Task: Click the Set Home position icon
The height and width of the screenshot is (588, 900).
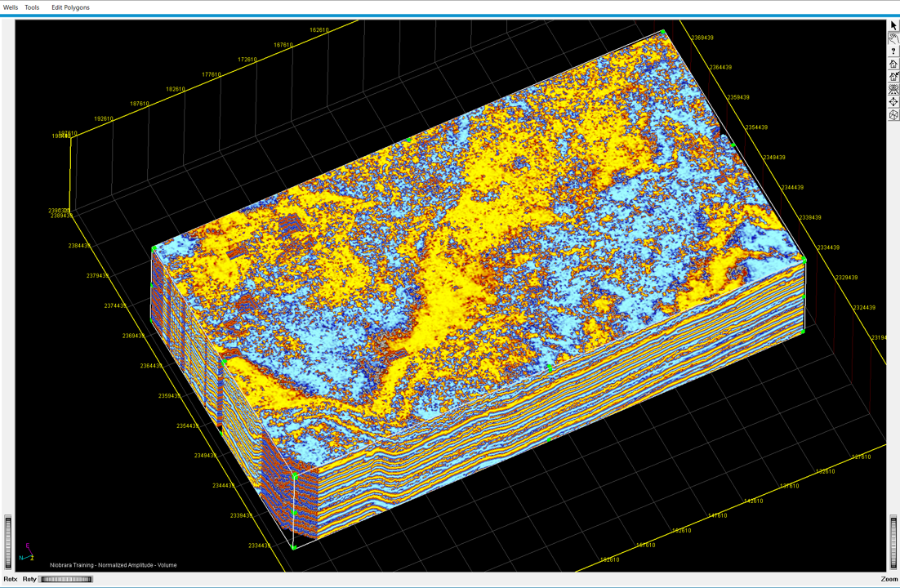Action: pyautogui.click(x=893, y=77)
